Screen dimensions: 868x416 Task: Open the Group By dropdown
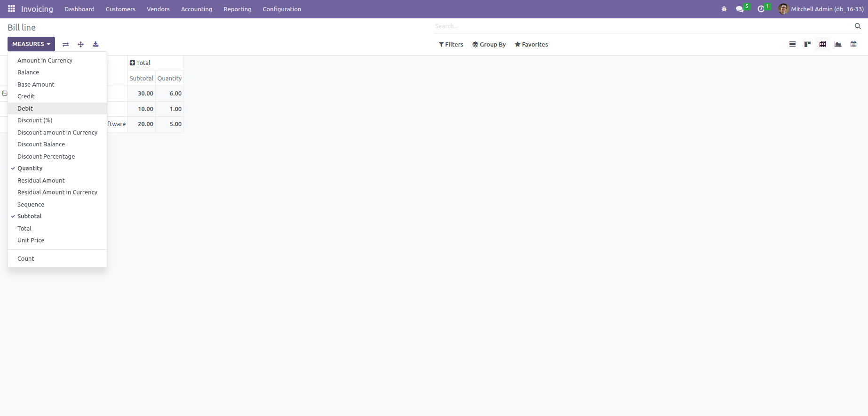click(489, 44)
